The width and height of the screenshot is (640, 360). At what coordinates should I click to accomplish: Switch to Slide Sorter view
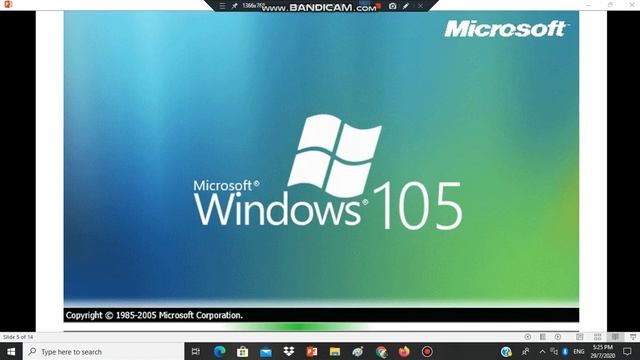coord(598,337)
